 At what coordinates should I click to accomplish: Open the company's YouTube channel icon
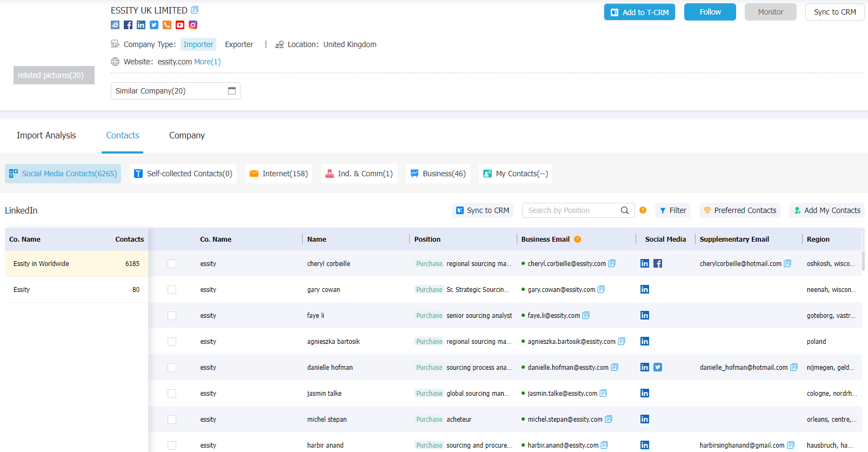click(x=180, y=25)
